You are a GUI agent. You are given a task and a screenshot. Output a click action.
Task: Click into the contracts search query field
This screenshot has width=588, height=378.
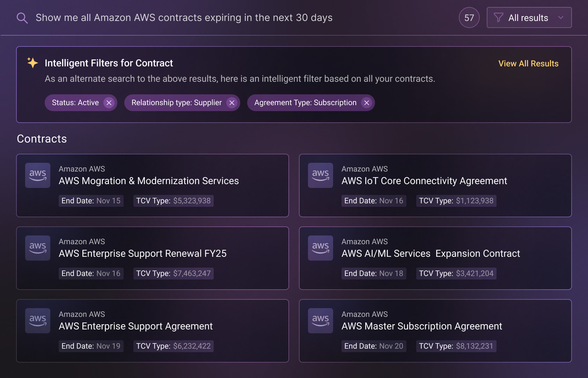pyautogui.click(x=184, y=18)
